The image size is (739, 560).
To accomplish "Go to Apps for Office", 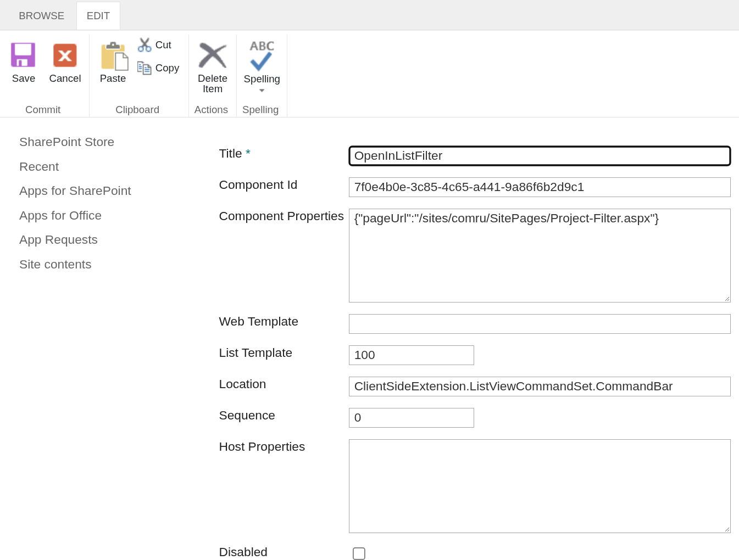I will click(60, 216).
